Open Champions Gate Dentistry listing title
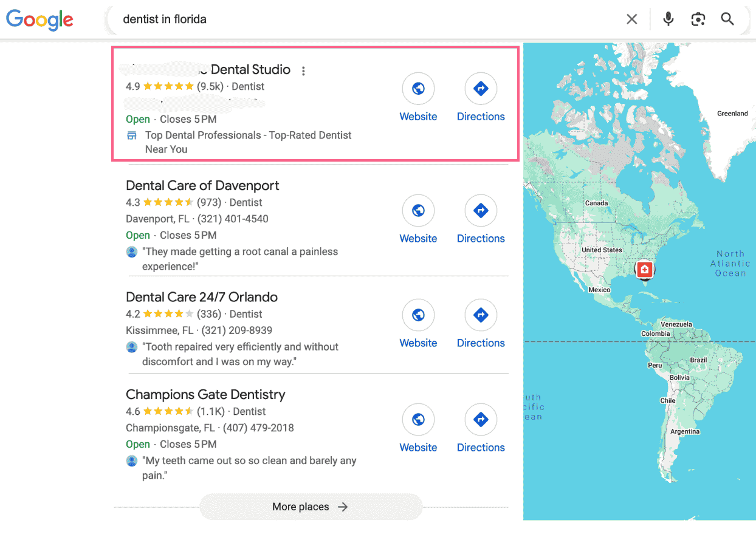The height and width of the screenshot is (537, 756). click(205, 395)
